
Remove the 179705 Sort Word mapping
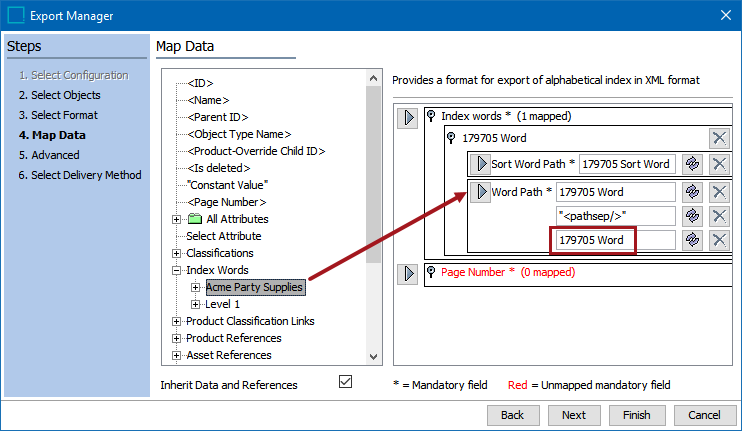pos(718,164)
